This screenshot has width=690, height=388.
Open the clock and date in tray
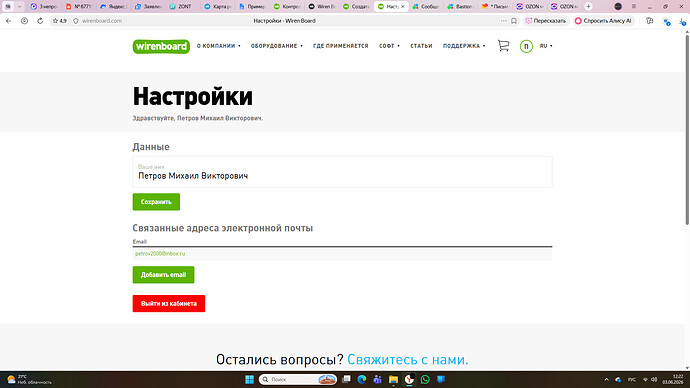click(673, 379)
